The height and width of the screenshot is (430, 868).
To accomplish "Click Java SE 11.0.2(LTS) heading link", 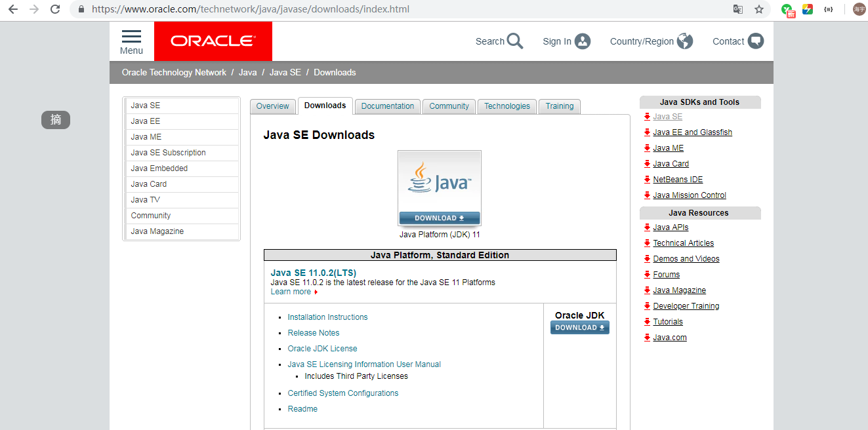I will click(x=314, y=273).
